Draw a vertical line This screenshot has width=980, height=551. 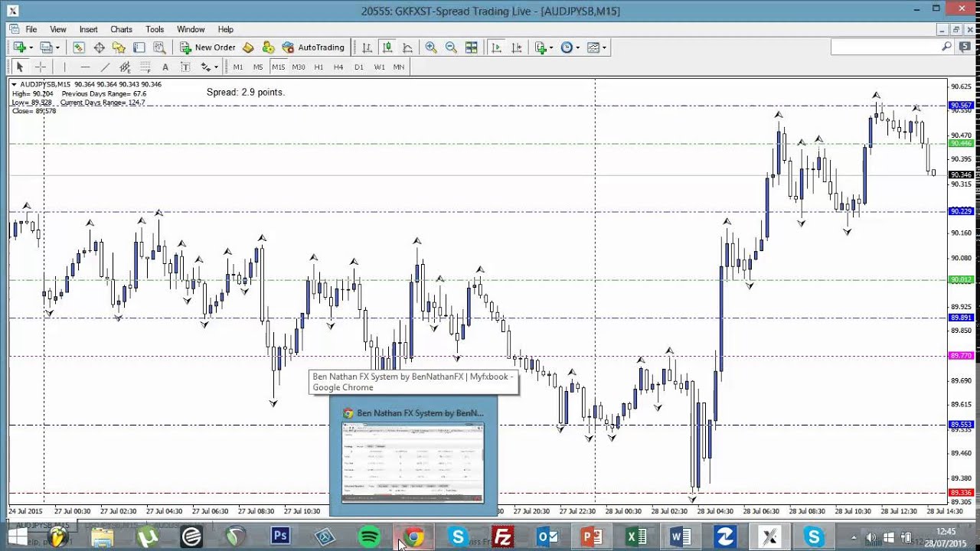pos(64,67)
